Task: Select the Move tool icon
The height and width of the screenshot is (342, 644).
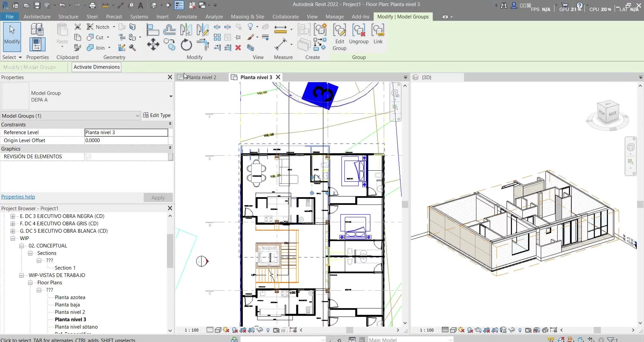Action: (x=153, y=44)
